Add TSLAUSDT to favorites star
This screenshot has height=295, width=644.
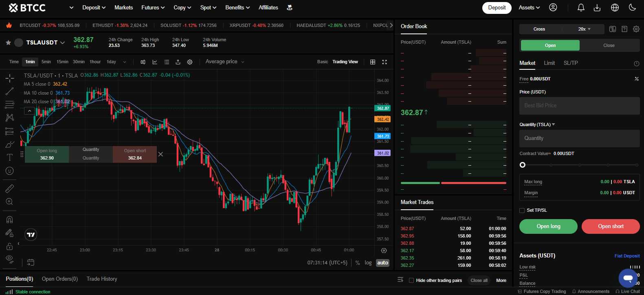tap(8, 42)
